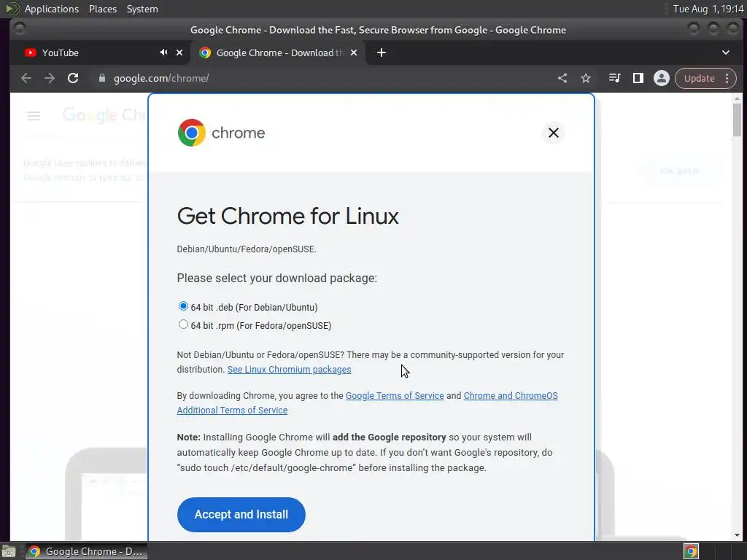This screenshot has width=747, height=560.
Task: Reload the current page
Action: pyautogui.click(x=73, y=78)
